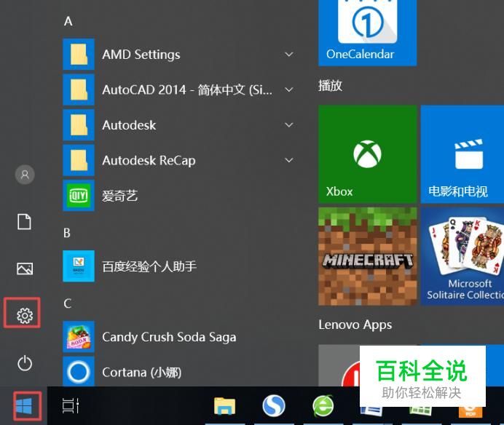504x425 pixels.
Task: Open the OneCalendar tile
Action: pos(367,33)
